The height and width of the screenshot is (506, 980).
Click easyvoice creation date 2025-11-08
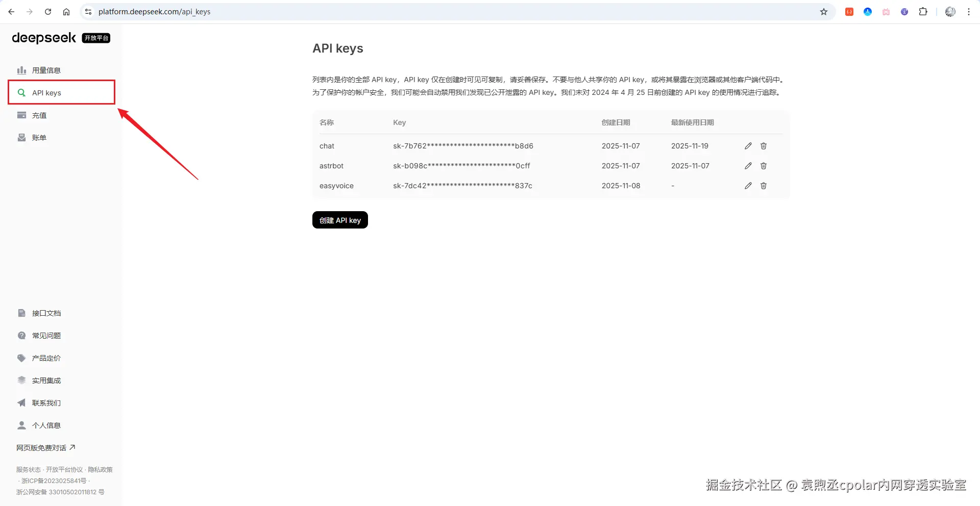point(621,186)
